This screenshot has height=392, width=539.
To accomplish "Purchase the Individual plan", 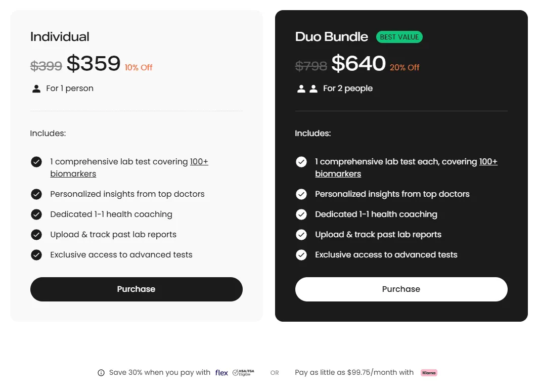I will pos(136,289).
